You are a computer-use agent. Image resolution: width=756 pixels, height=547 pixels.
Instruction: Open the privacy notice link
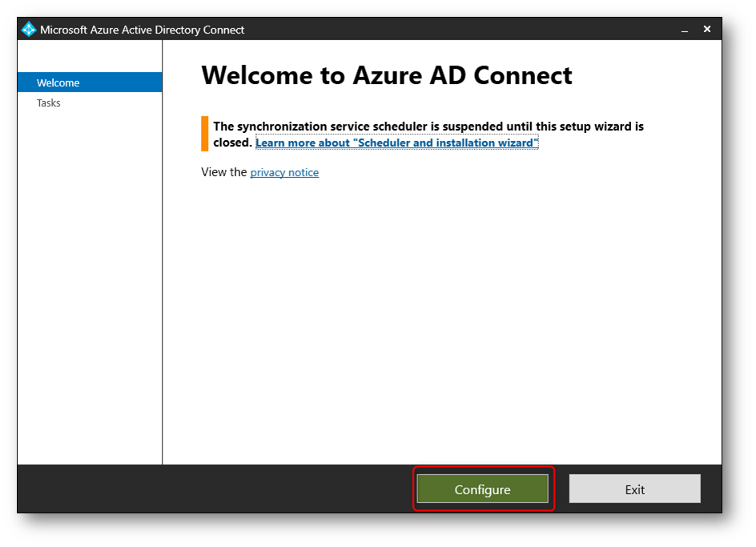click(x=284, y=172)
